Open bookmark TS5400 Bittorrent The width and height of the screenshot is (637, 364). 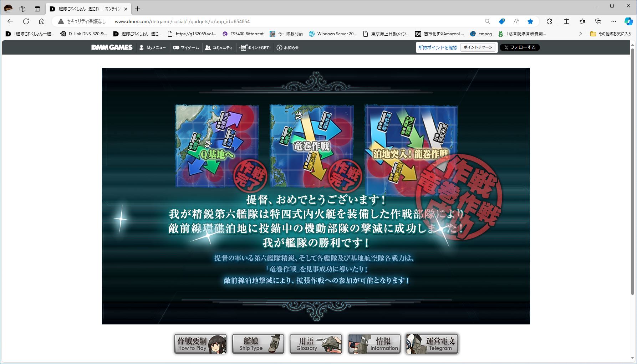coord(243,34)
